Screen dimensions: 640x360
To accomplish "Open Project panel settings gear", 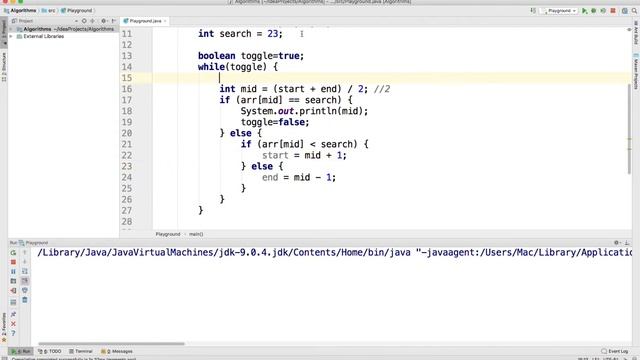I will click(104, 21).
